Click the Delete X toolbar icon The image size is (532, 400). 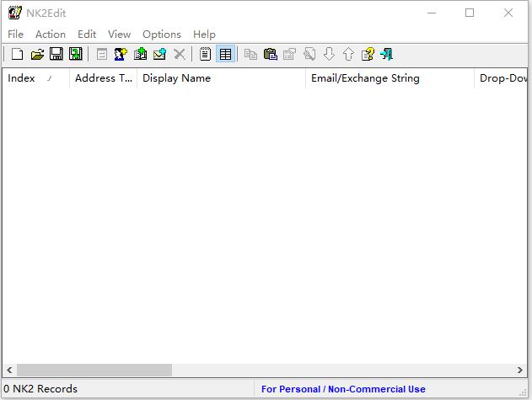point(179,54)
